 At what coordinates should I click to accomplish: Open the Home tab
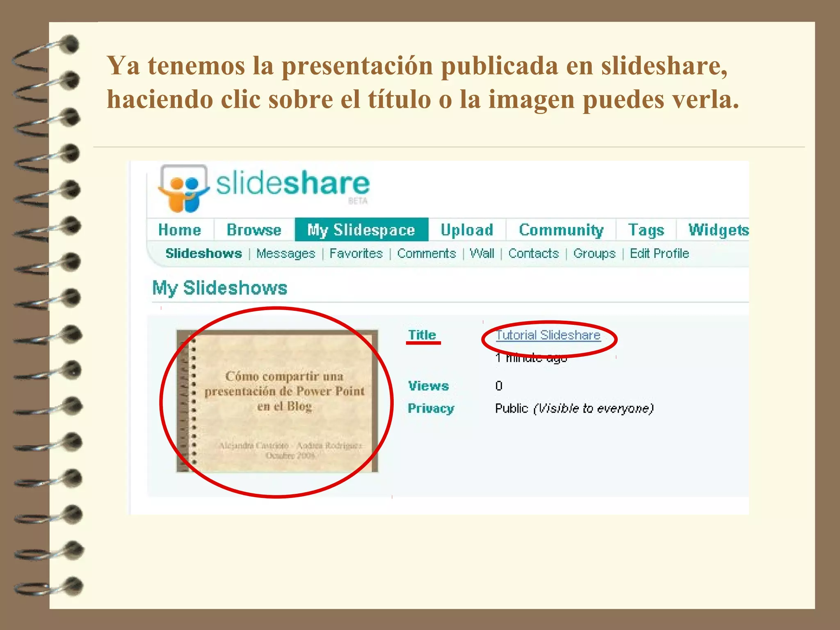180,230
